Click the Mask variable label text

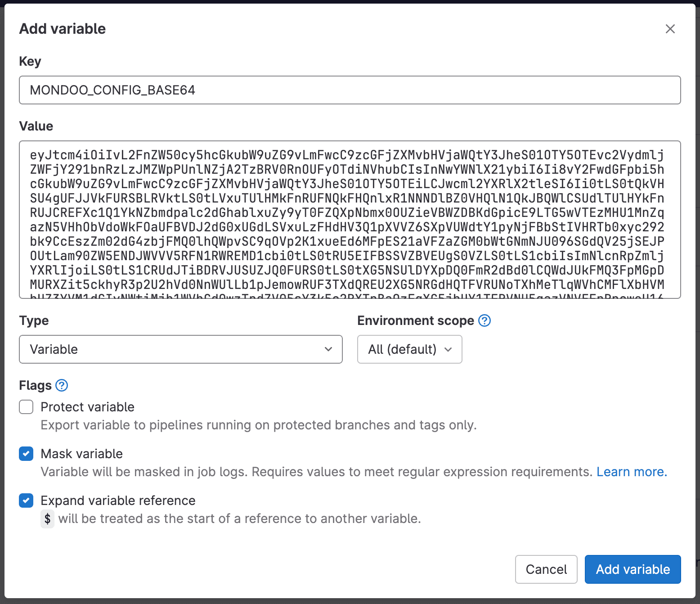coord(81,454)
